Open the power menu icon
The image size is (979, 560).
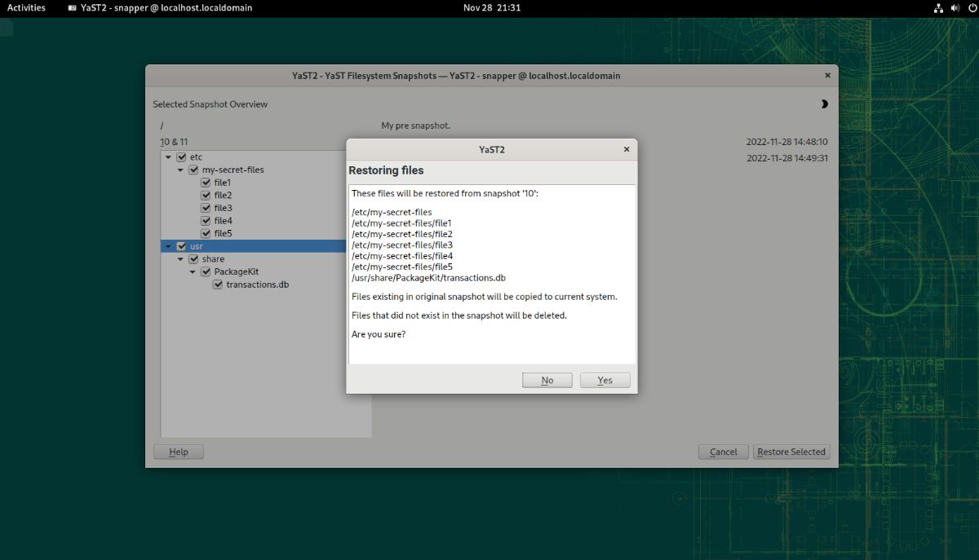pyautogui.click(x=971, y=8)
